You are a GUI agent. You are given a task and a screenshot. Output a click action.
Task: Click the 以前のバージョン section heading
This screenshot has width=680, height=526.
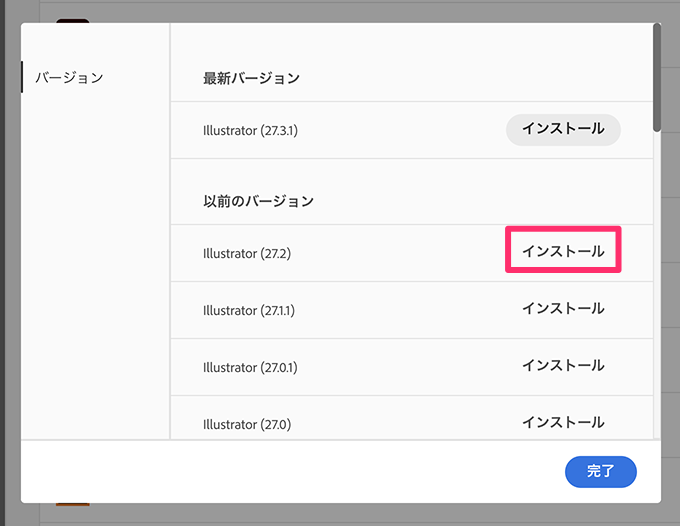(x=258, y=201)
